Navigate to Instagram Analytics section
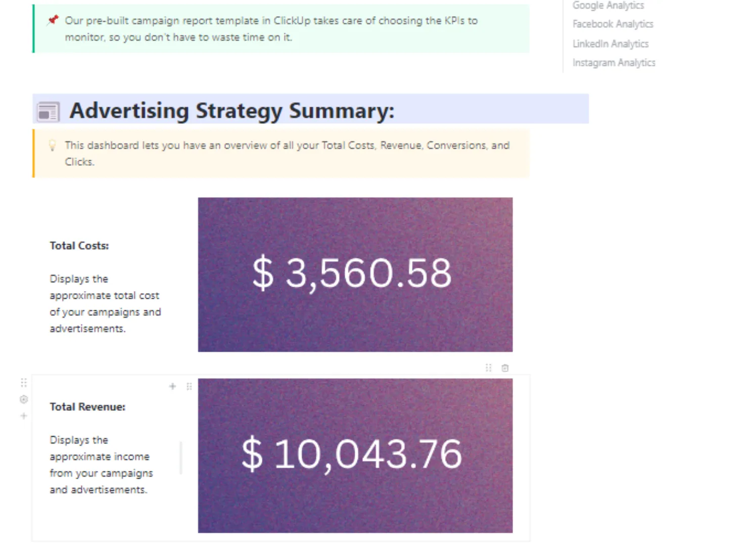The height and width of the screenshot is (560, 748). click(614, 63)
